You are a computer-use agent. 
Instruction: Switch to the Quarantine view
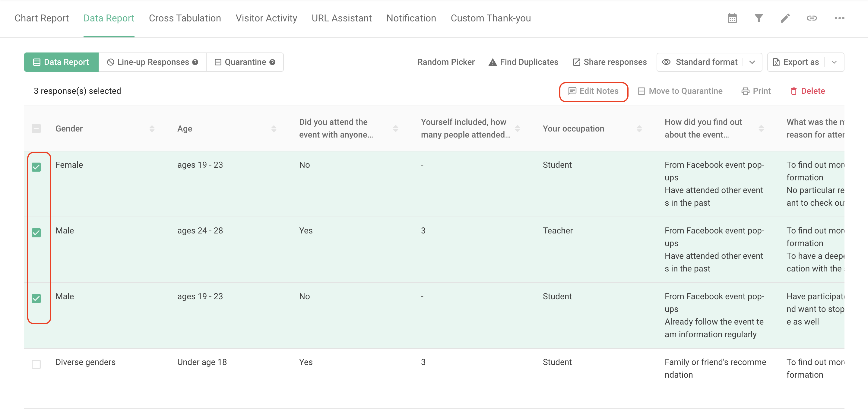point(245,62)
